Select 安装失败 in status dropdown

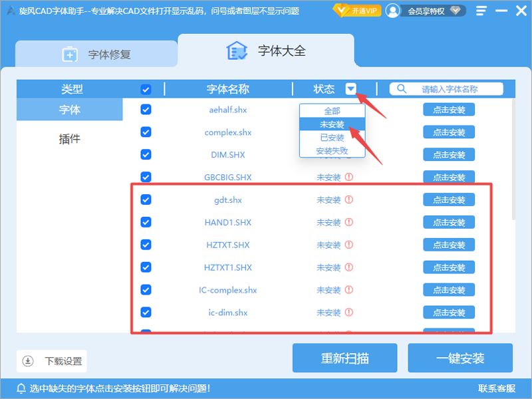coord(332,151)
